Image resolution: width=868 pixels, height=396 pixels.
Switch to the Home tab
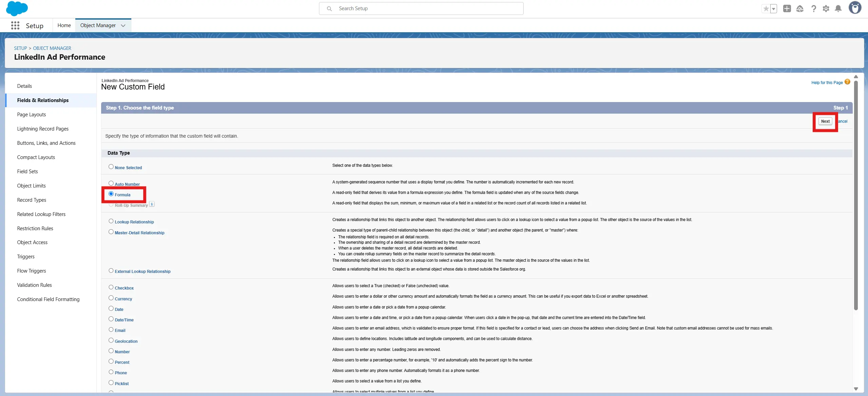click(x=64, y=25)
